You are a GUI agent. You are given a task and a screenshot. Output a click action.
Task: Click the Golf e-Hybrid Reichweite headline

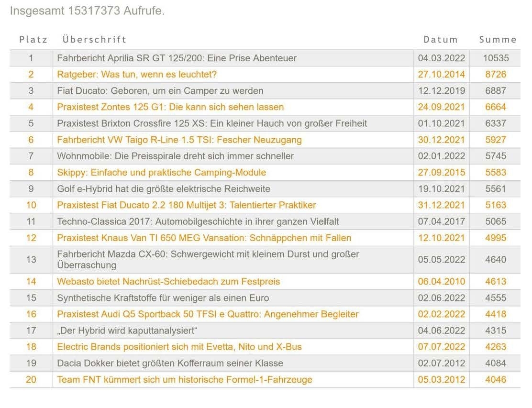163,189
